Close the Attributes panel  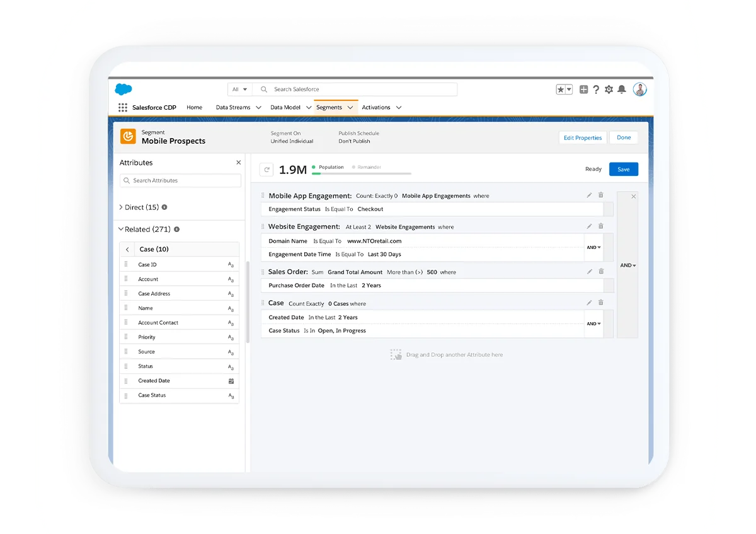pos(239,163)
